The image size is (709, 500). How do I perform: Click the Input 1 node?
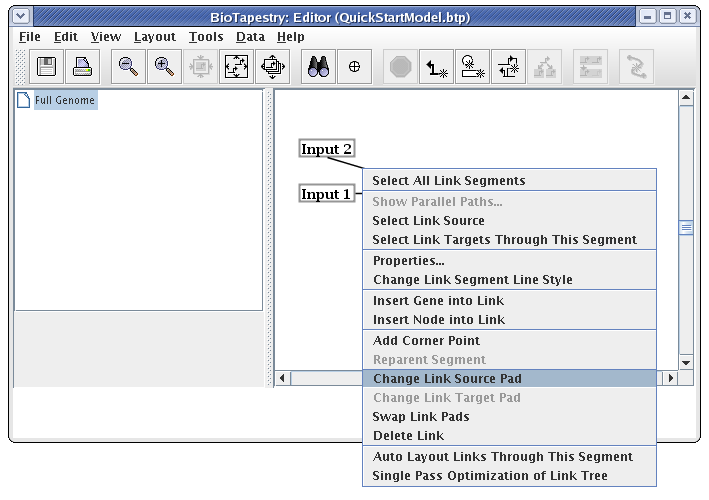pyautogui.click(x=327, y=194)
